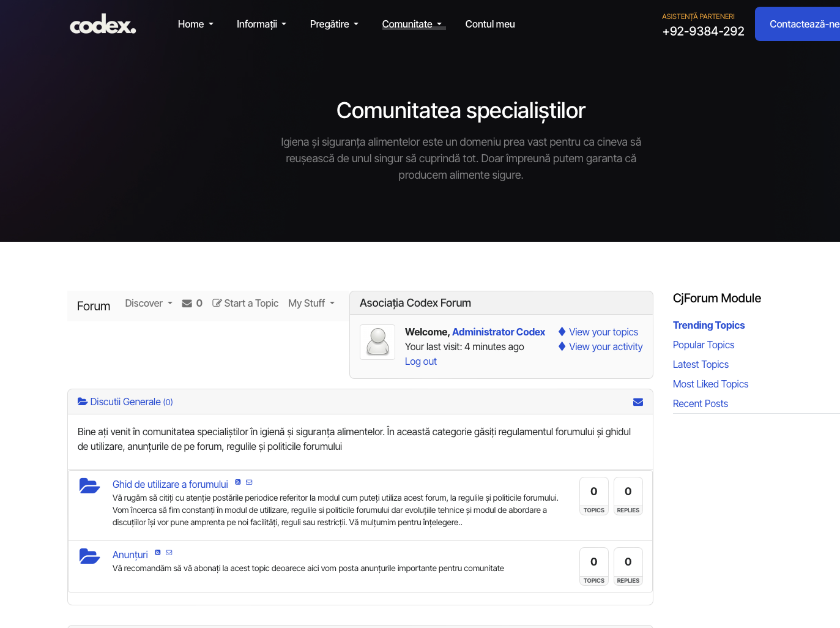Screen dimensions: 840x628
Task: Click the Log out link
Action: (x=421, y=362)
